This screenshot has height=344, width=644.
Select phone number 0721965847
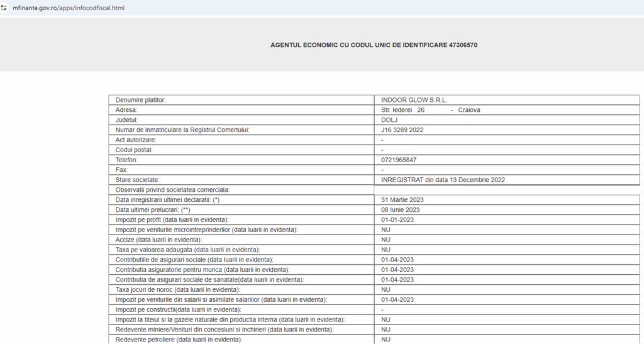click(x=399, y=160)
